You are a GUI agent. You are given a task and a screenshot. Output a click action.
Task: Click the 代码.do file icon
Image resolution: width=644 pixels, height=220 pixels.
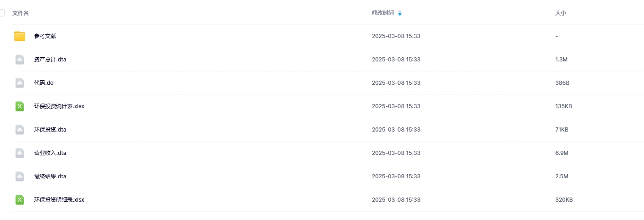[19, 83]
